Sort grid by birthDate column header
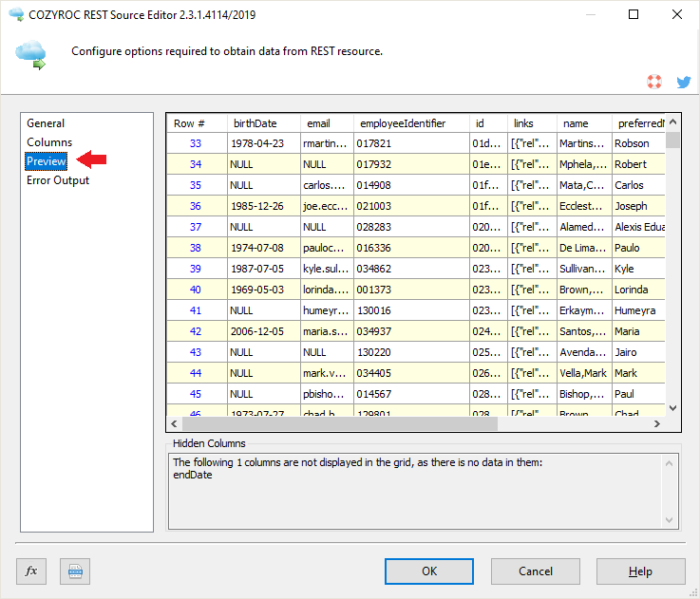 pos(255,123)
